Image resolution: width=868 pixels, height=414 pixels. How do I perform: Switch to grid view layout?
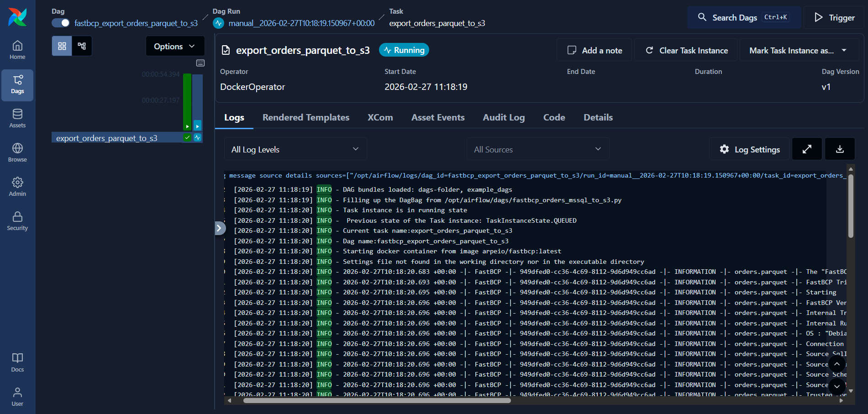pyautogui.click(x=62, y=46)
